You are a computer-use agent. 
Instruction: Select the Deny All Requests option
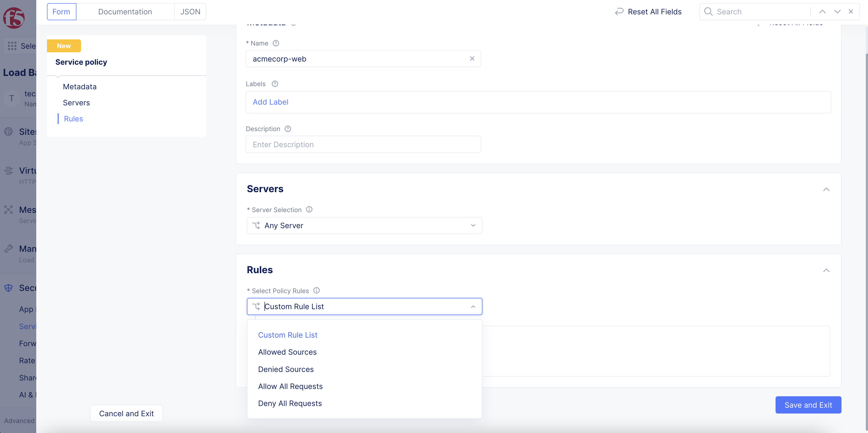point(290,403)
